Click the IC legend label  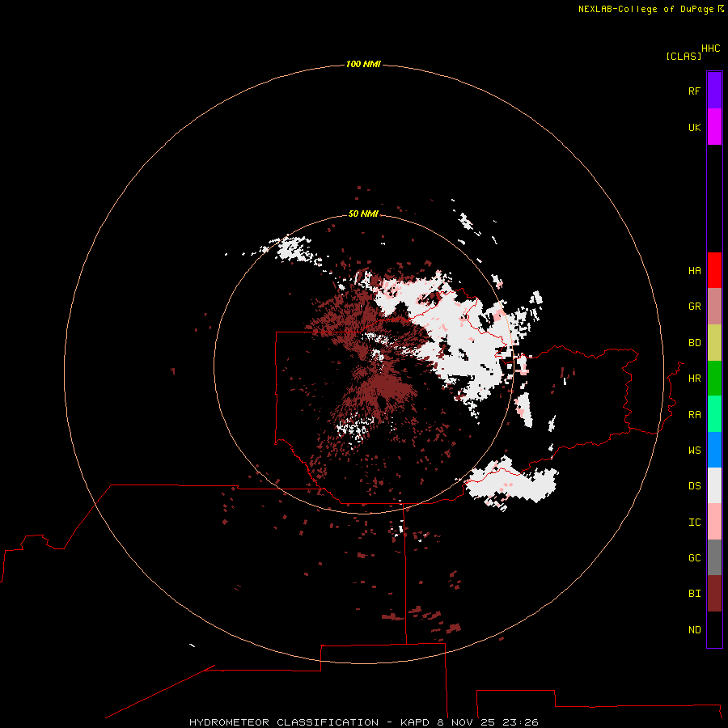click(x=694, y=523)
